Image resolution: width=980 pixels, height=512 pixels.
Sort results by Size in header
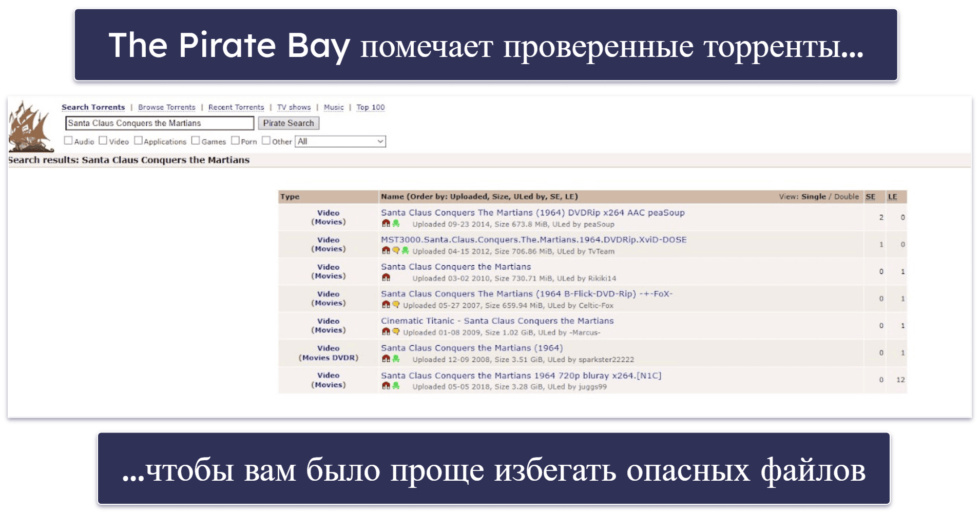[x=501, y=196]
